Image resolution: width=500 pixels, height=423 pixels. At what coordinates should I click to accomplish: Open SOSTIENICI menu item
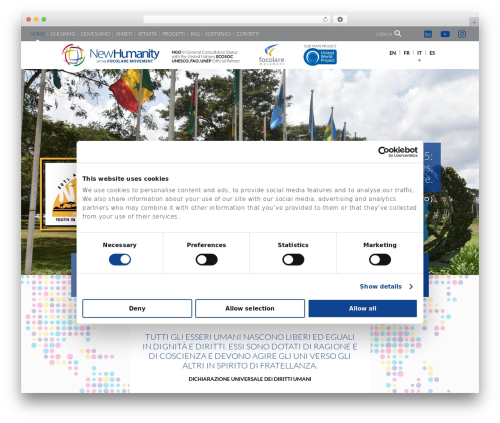point(218,34)
